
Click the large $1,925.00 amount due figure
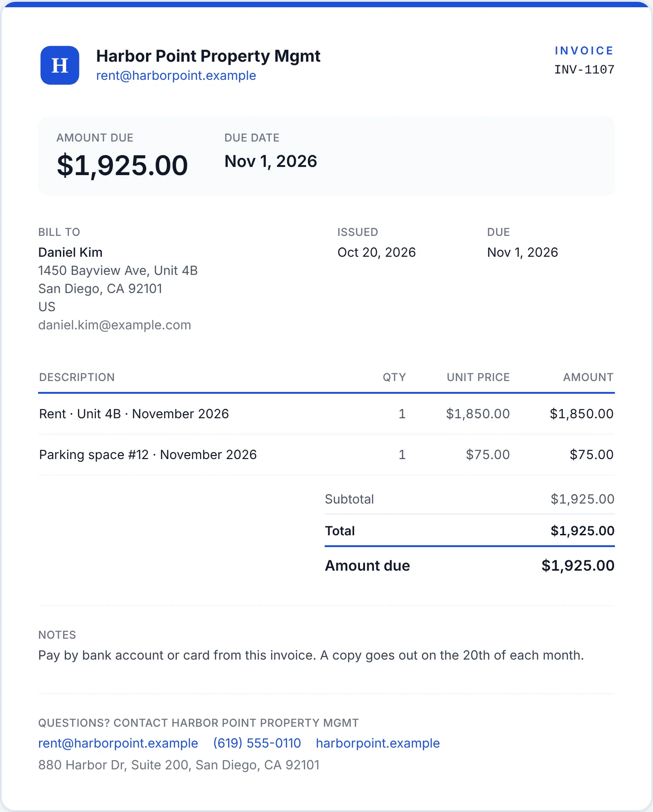pyautogui.click(x=122, y=165)
